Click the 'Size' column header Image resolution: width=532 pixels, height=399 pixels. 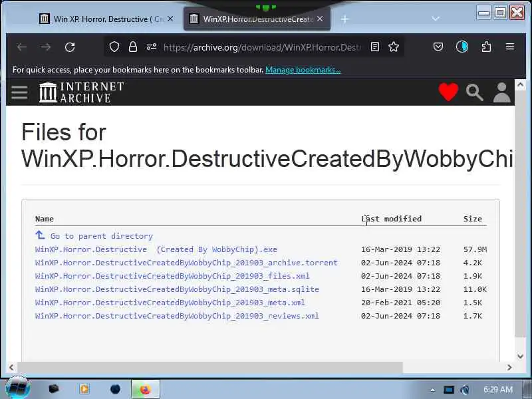pyautogui.click(x=473, y=219)
